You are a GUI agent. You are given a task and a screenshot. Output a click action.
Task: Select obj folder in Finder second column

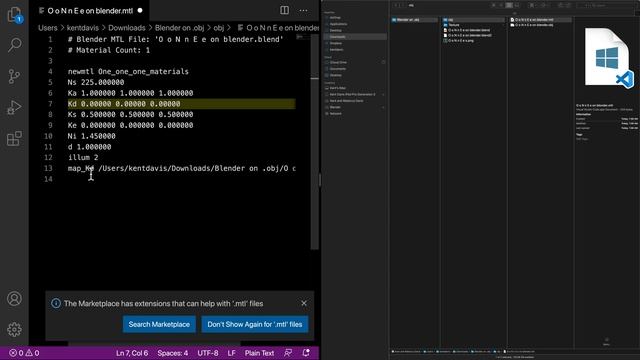click(x=473, y=20)
